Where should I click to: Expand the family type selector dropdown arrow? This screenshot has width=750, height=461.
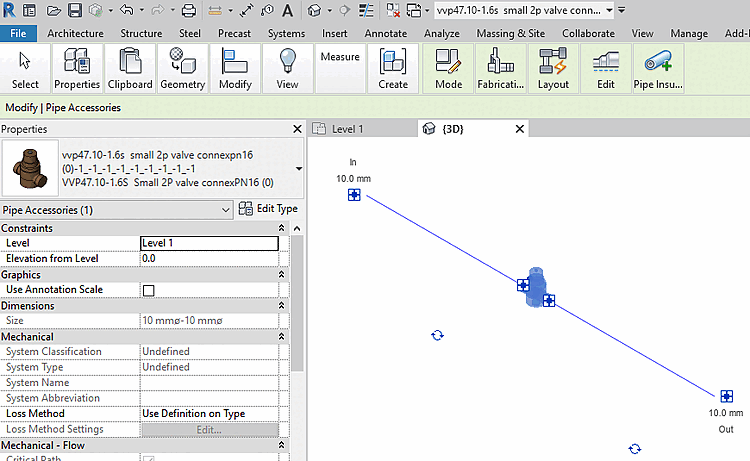pos(298,168)
